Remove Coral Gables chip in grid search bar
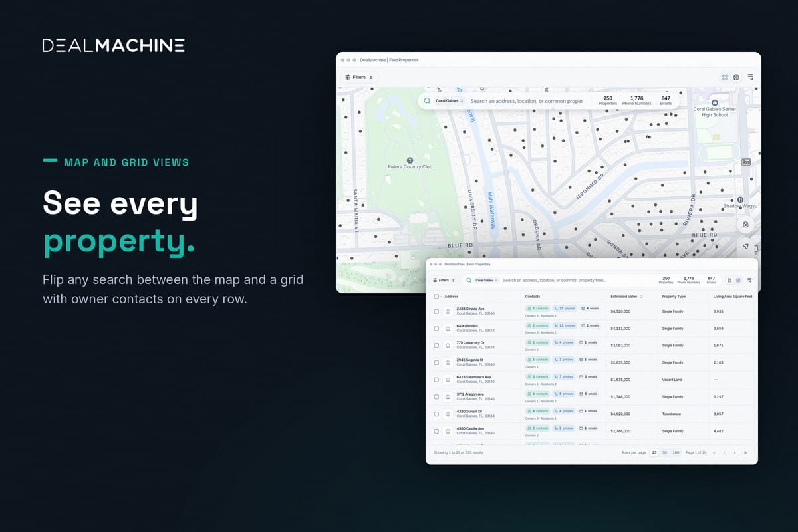798x532 pixels. pos(496,281)
